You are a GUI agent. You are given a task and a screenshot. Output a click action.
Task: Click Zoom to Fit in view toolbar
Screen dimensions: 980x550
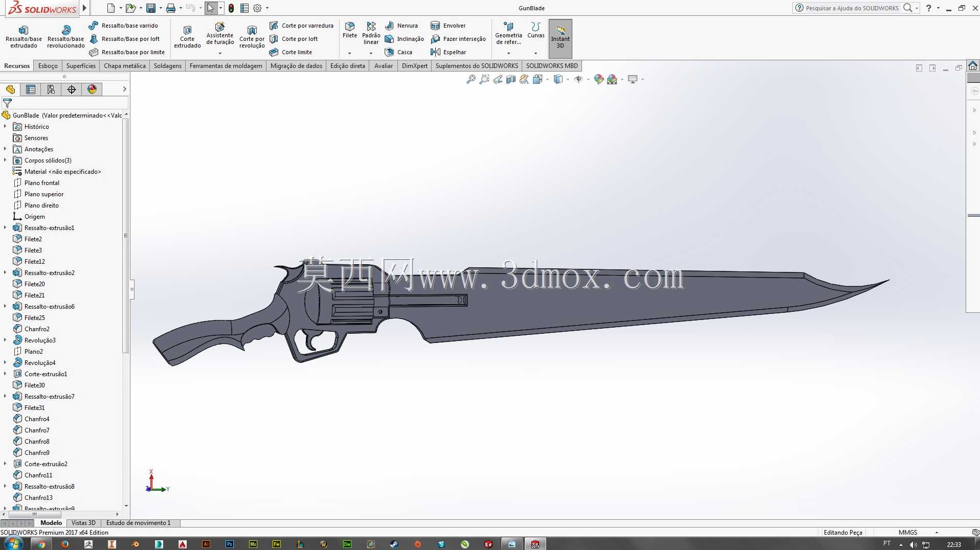[471, 79]
